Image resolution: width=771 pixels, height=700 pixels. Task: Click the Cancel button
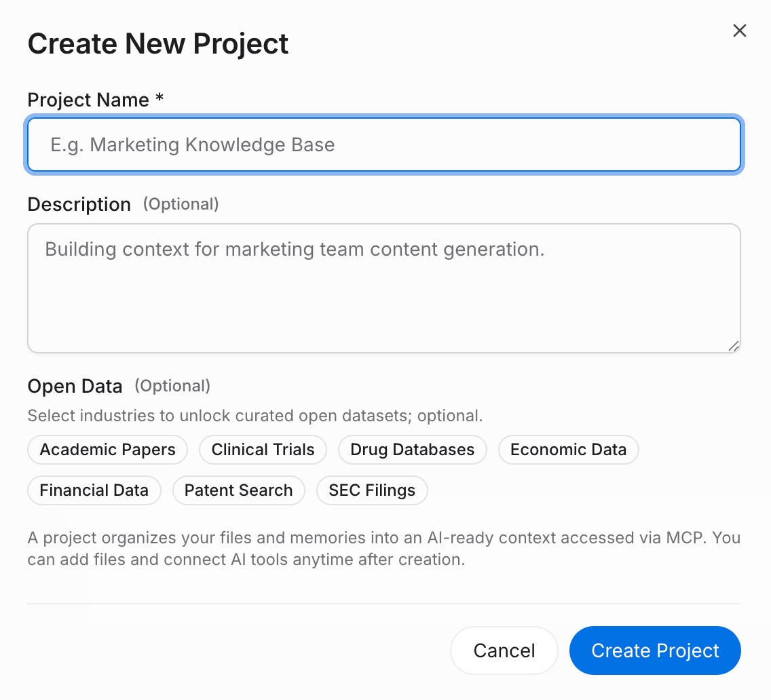[504, 650]
